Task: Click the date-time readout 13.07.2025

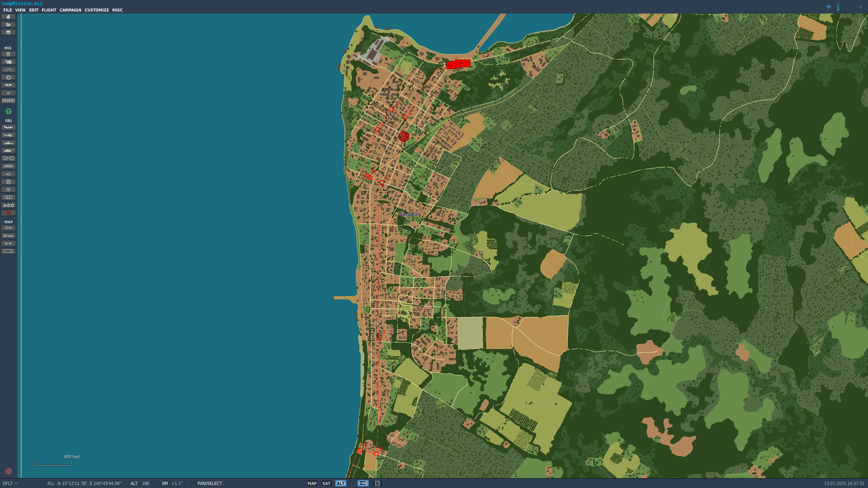Action: pos(844,484)
